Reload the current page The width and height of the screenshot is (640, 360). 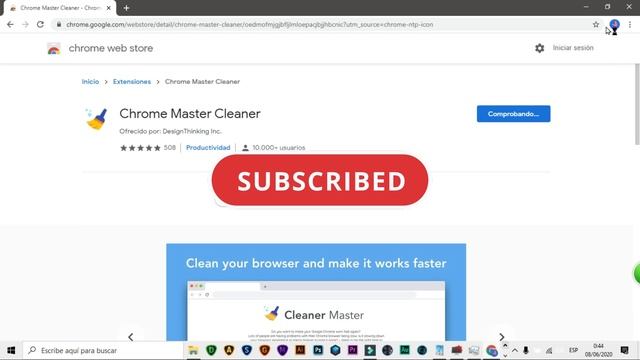click(x=40, y=24)
